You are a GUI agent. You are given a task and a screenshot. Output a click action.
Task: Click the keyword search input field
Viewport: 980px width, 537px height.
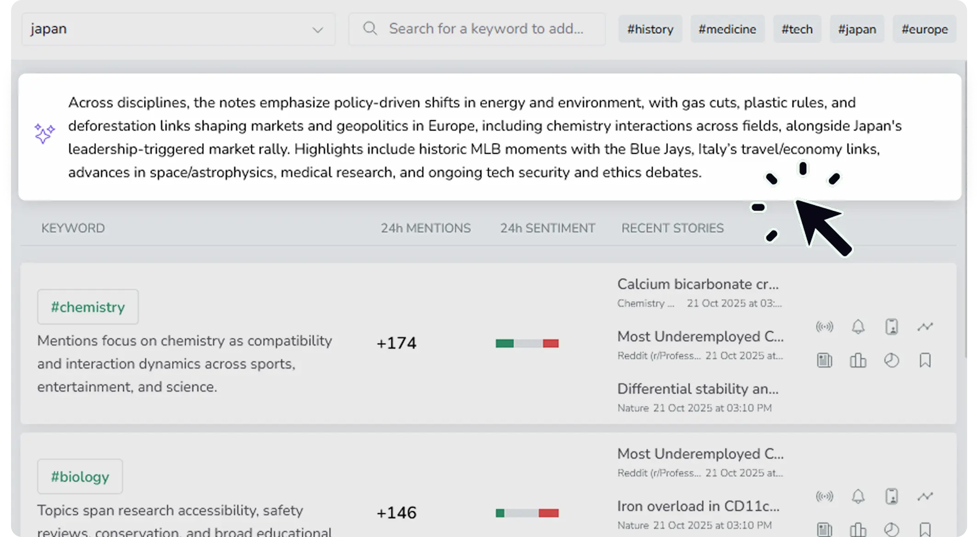(485, 29)
